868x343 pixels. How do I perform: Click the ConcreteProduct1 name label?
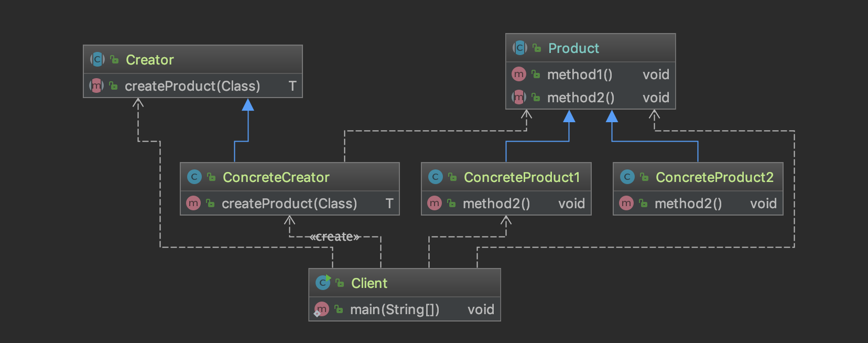tap(522, 177)
